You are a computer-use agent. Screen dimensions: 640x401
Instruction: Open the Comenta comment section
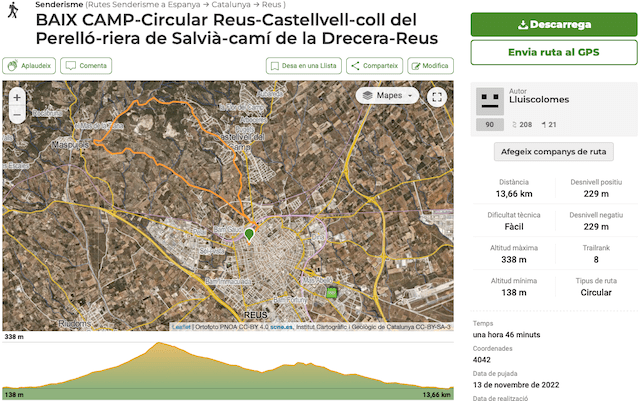coord(85,66)
